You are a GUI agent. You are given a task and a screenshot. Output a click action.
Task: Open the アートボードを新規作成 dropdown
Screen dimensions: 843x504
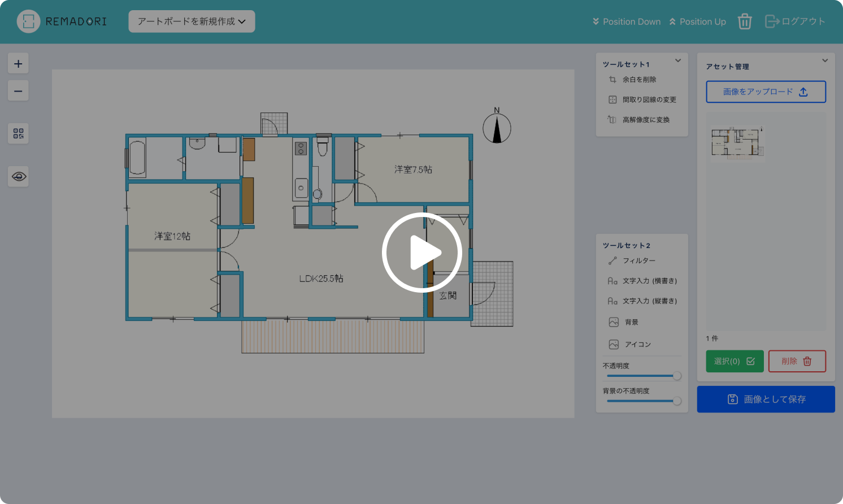pyautogui.click(x=191, y=21)
